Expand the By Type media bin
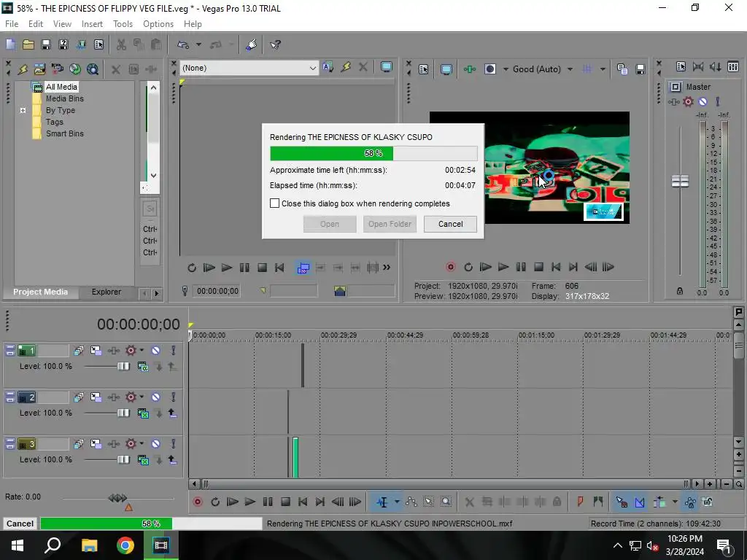 23,111
